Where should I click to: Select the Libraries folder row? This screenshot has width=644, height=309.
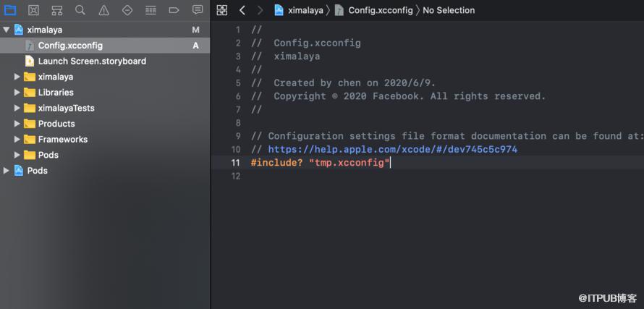coord(105,93)
